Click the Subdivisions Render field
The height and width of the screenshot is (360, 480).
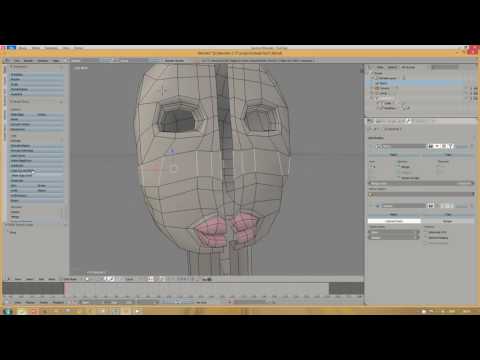coord(393,238)
